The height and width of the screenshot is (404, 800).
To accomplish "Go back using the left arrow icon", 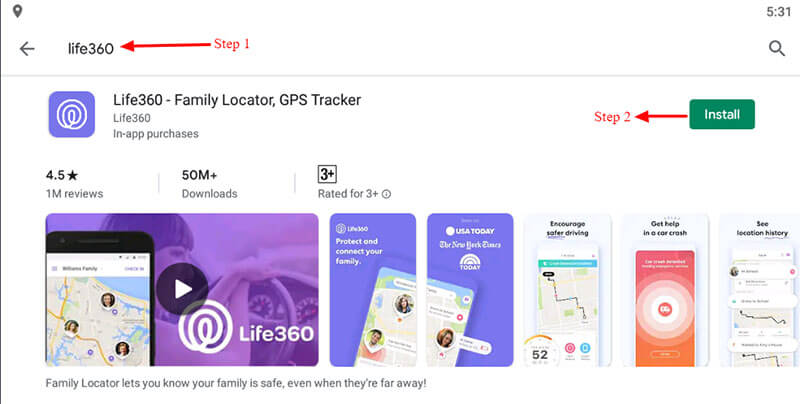I will point(27,48).
